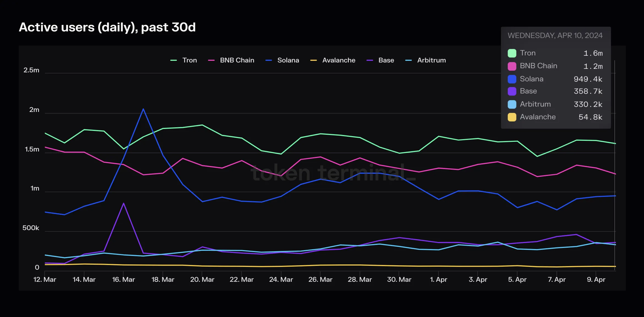644x317 pixels.
Task: Click the Avalanche value 54.8k
Action: (591, 117)
